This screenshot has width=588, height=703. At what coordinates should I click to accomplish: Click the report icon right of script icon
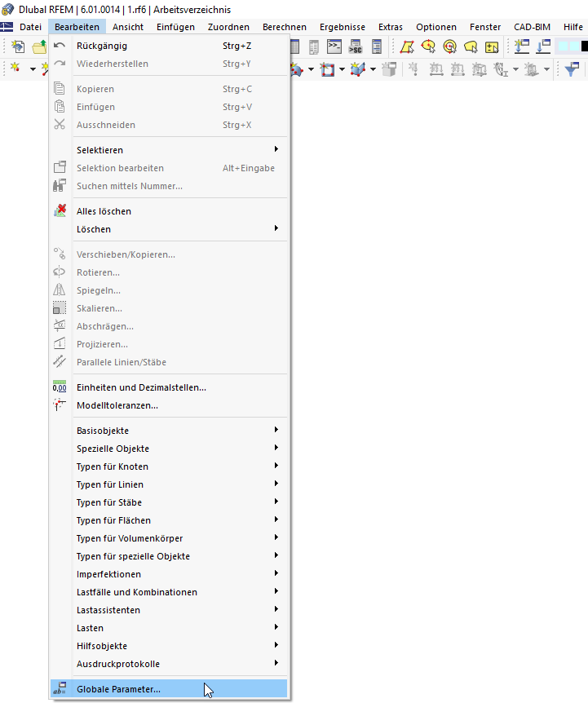377,46
